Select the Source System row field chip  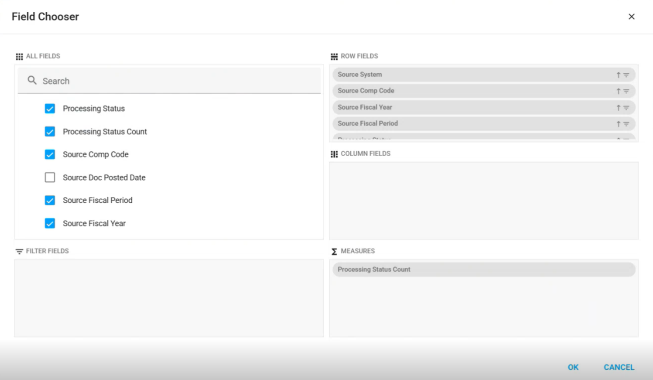coord(484,75)
